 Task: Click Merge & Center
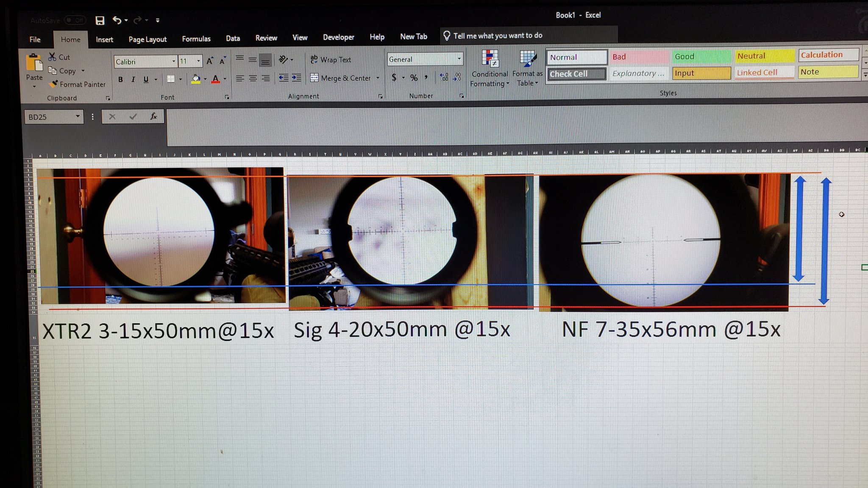[340, 78]
